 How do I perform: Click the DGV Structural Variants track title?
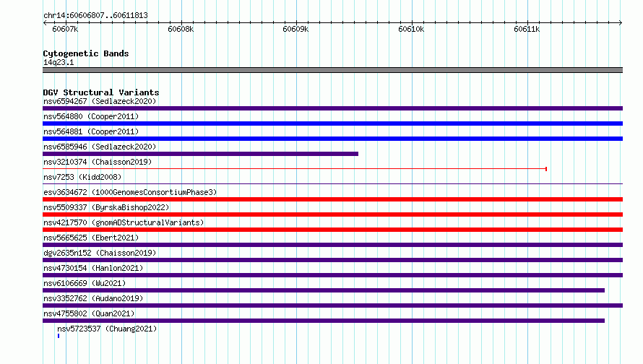[101, 92]
